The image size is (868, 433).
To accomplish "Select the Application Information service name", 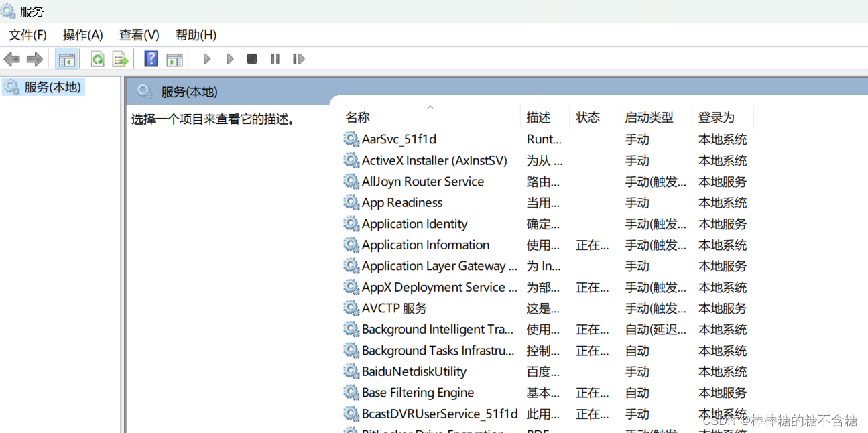I will click(426, 245).
